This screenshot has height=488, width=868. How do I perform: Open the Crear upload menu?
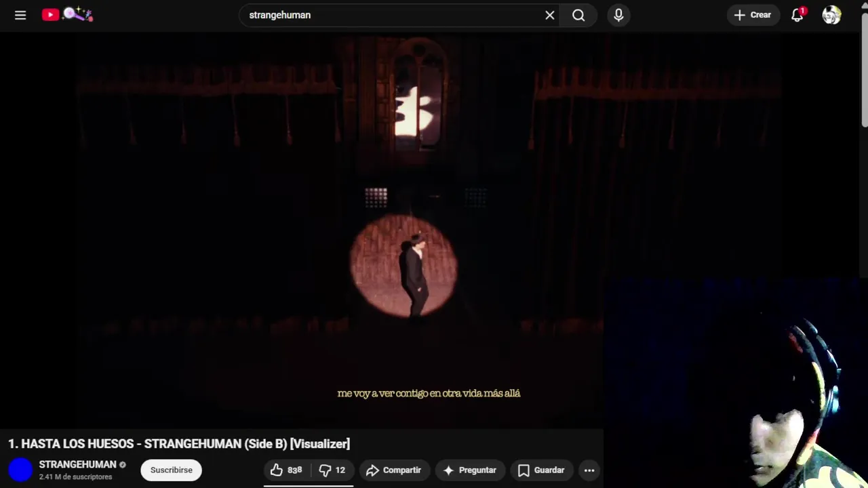pyautogui.click(x=753, y=15)
